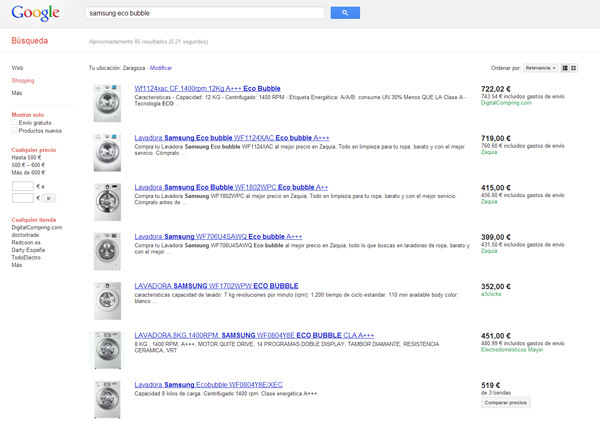Open the WF1802WPC washing machine image

tap(107, 201)
